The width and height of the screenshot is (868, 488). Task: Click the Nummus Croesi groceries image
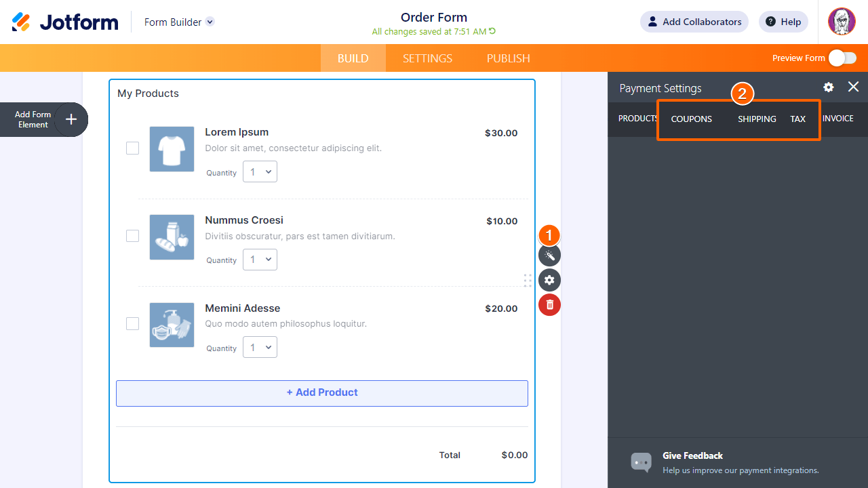(172, 237)
